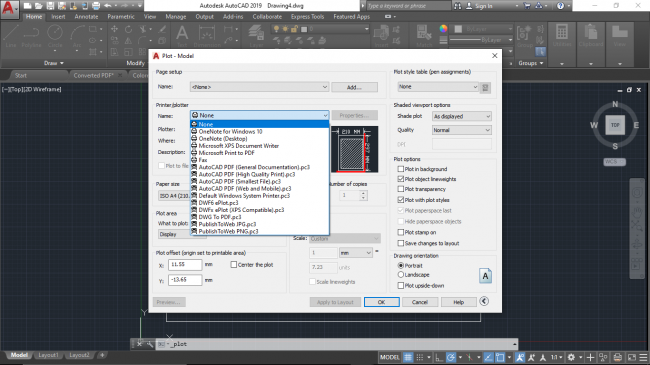Click the Help button in Plot dialog

[x=458, y=302]
